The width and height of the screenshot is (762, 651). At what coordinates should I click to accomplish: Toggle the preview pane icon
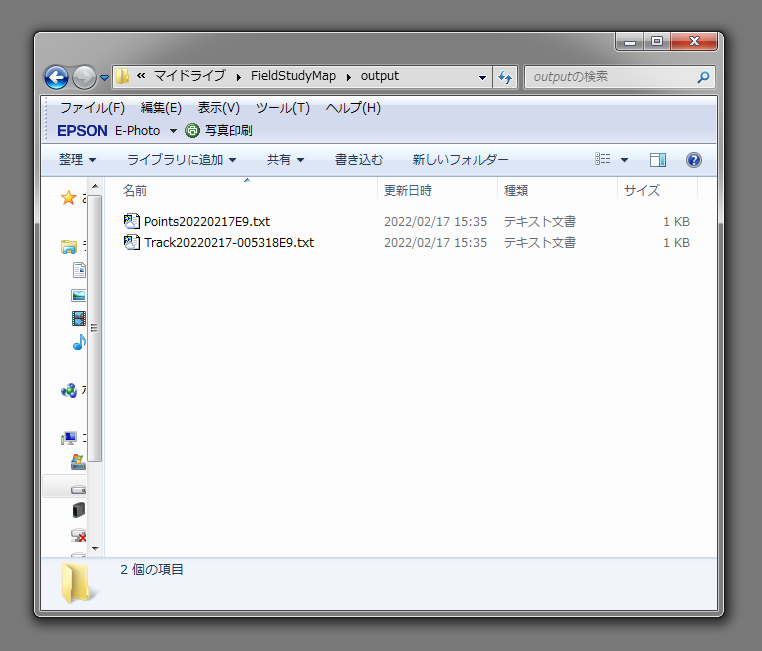[x=658, y=160]
